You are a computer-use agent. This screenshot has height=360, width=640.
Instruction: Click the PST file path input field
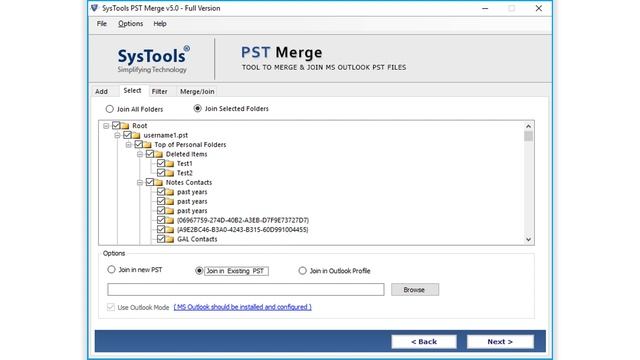pos(246,289)
